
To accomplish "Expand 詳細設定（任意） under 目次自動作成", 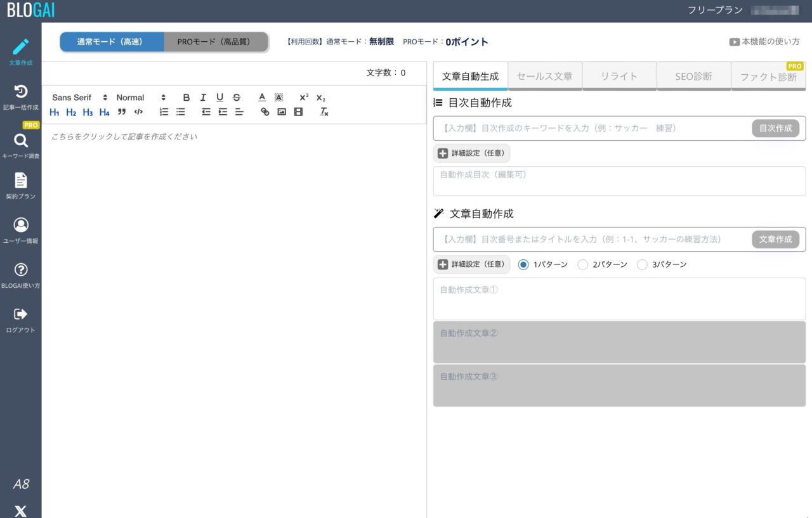I will 472,153.
